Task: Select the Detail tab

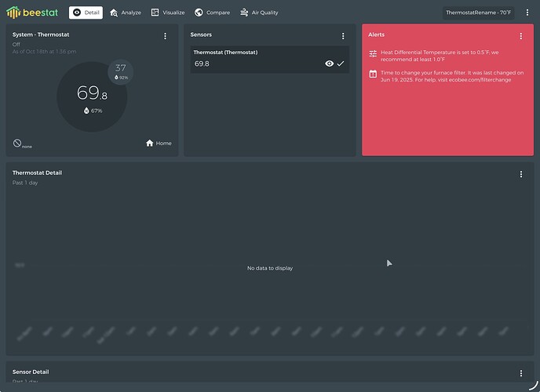Action: tap(86, 13)
